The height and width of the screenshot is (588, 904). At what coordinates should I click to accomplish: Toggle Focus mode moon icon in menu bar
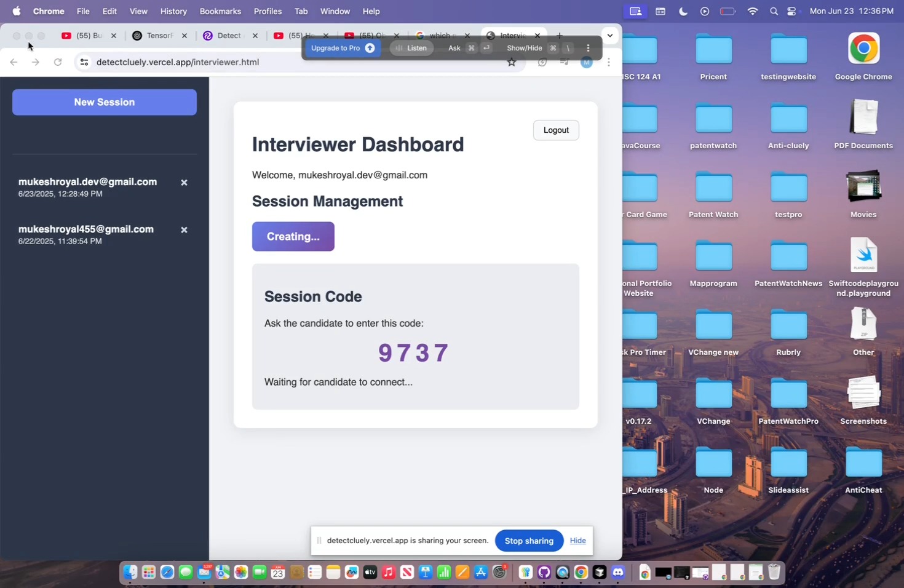683,11
